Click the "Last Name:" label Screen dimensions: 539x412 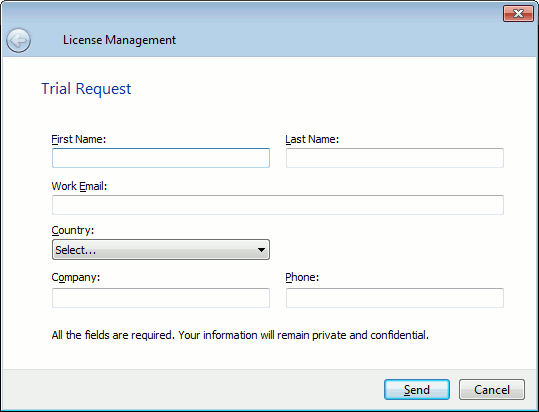coord(312,139)
